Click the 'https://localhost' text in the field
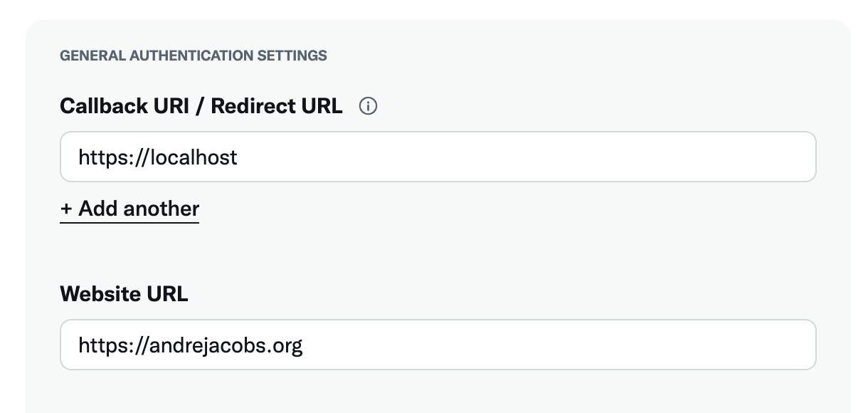Screen dimensions: 868x413 pyautogui.click(x=158, y=157)
